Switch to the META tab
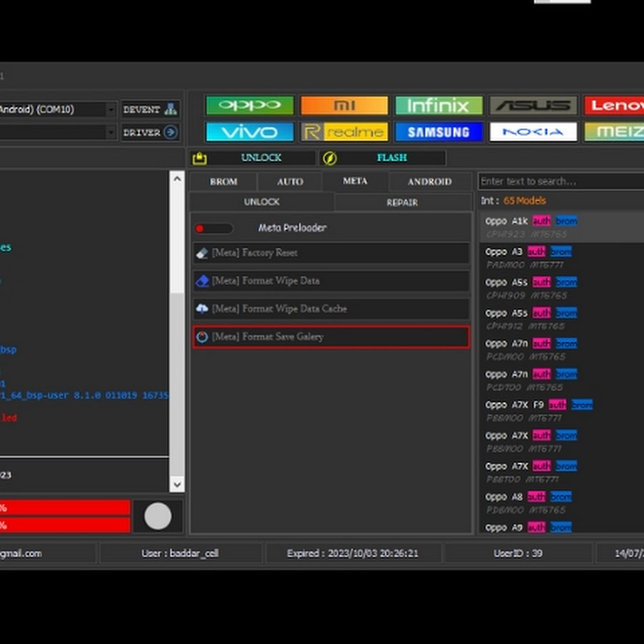Viewport: 644px width, 644px height. coord(355,181)
